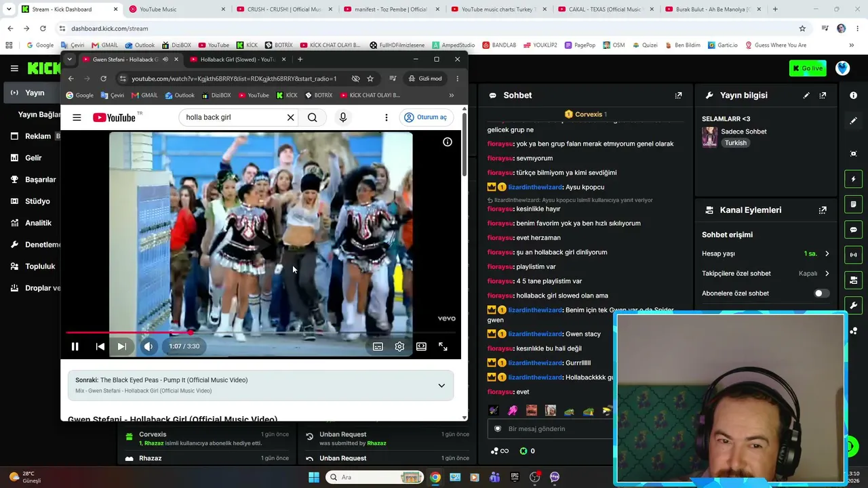Open DiziBOX bookmark in incognito window
Image resolution: width=868 pixels, height=488 pixels.
click(x=216, y=96)
